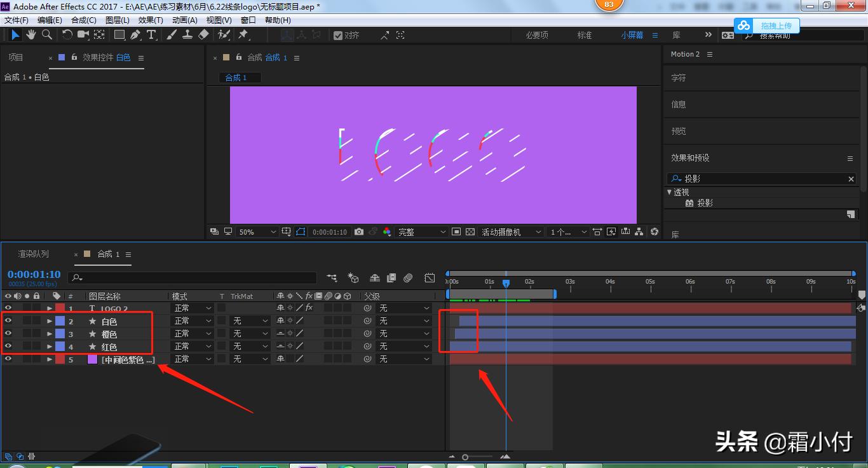Select the Zoom magnifier tool
This screenshot has height=468, width=868.
(46, 35)
